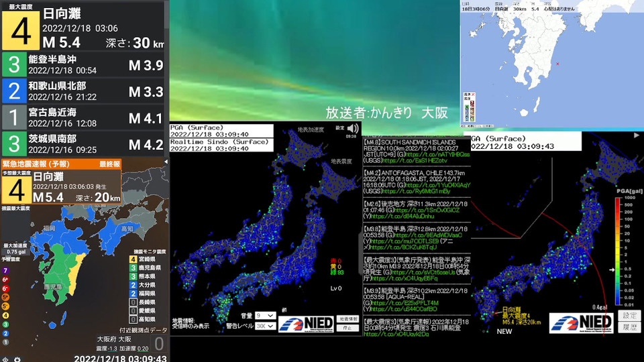The width and height of the screenshot is (644, 362).
Task: Open the 後志地方 M2.6 feed link
Action: (x=427, y=210)
